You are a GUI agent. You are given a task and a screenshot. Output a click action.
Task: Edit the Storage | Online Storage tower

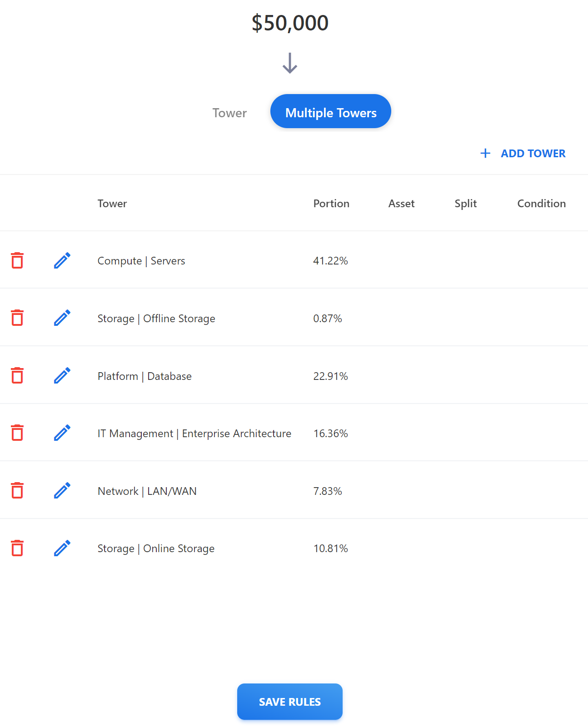tap(62, 548)
